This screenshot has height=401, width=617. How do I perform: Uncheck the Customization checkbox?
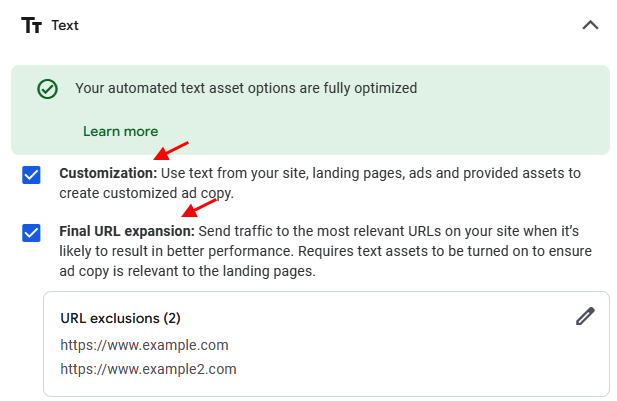(x=31, y=176)
